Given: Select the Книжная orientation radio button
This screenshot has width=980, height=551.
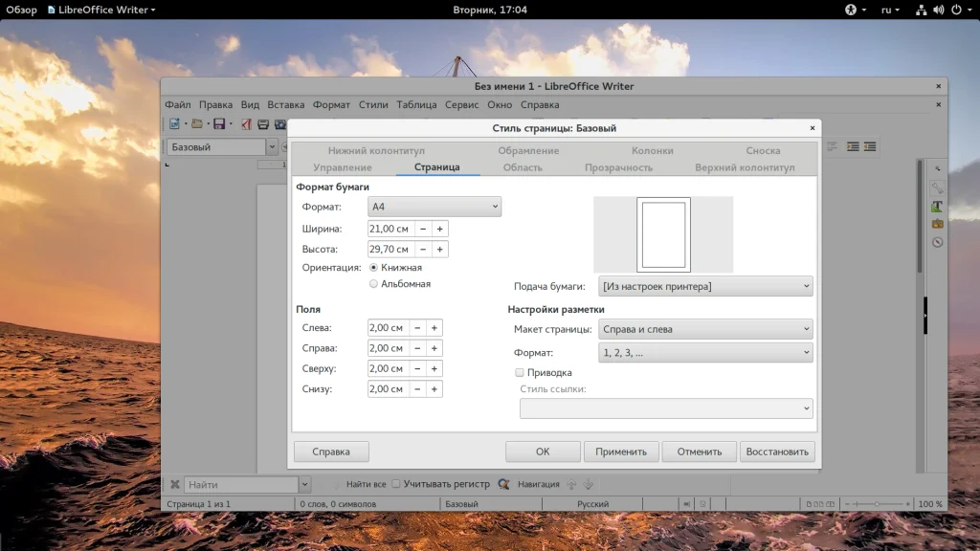Looking at the screenshot, I should click(373, 268).
